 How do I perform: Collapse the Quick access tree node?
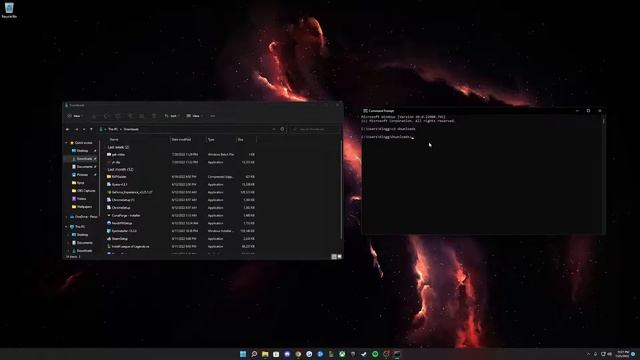tap(67, 143)
